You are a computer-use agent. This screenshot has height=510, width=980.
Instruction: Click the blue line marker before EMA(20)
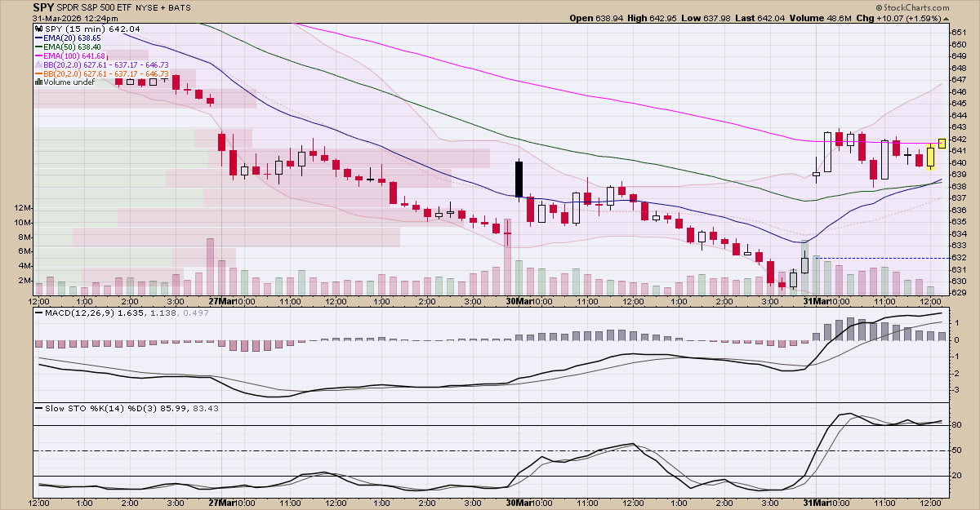tap(38, 38)
